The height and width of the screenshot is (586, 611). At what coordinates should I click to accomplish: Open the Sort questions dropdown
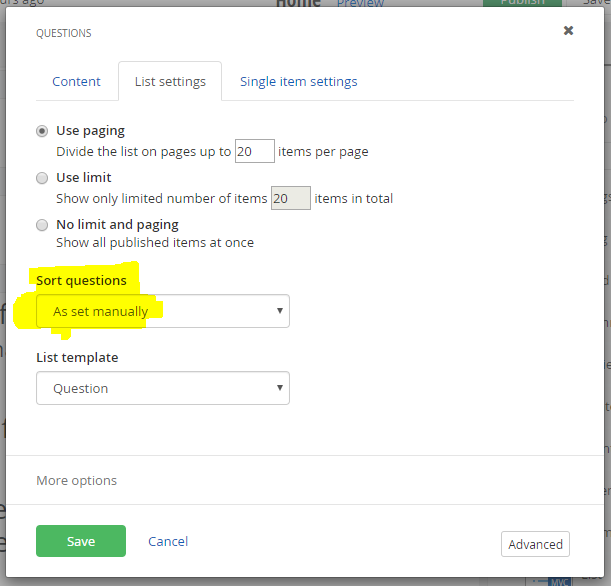[162, 311]
